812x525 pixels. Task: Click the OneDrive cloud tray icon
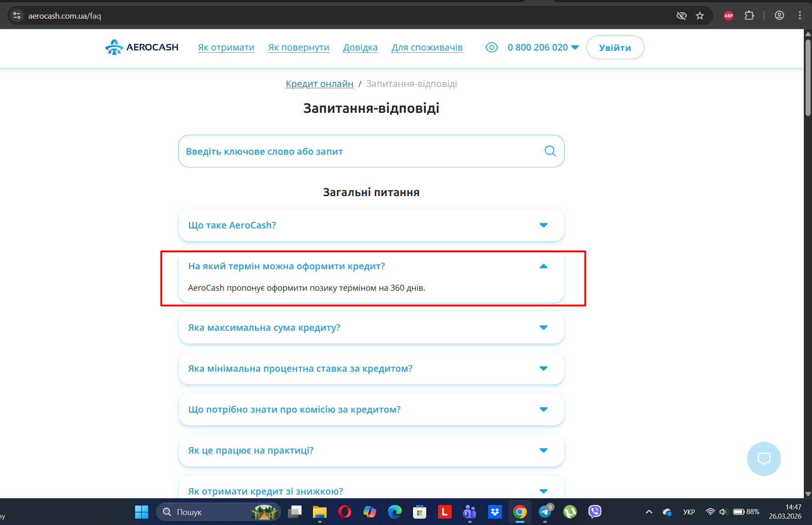667,512
